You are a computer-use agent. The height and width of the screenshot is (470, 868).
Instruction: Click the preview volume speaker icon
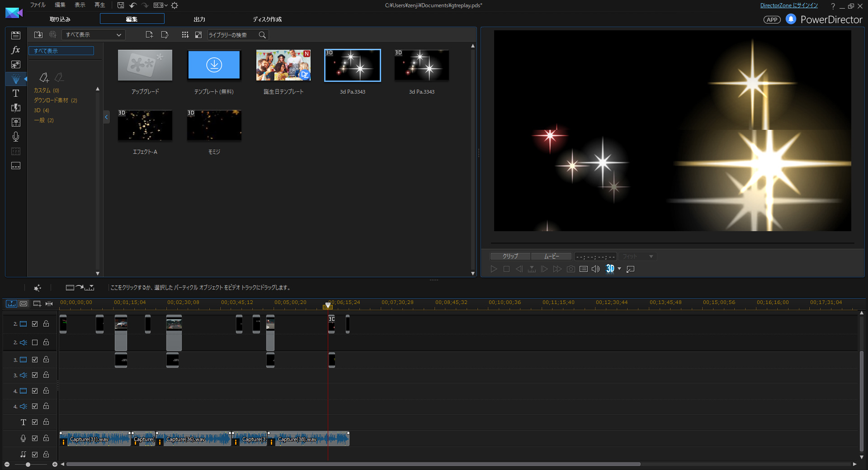pos(595,269)
